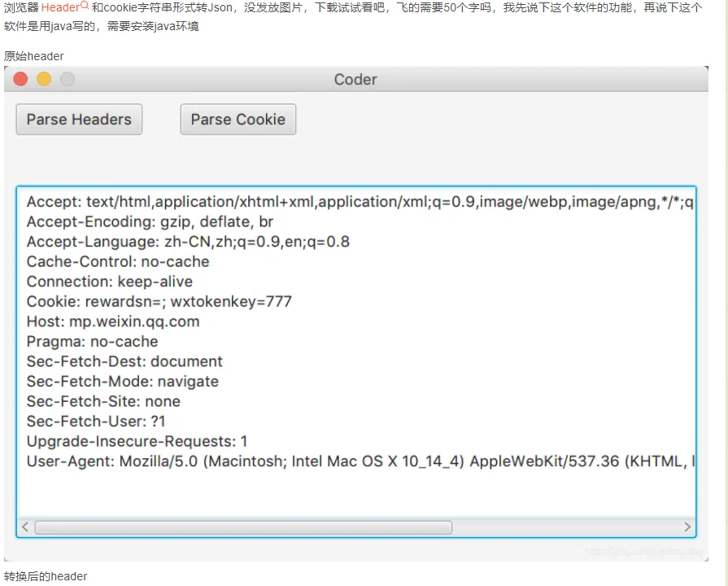Click the User-Agent: Mozilla/5.0 line

point(360,461)
